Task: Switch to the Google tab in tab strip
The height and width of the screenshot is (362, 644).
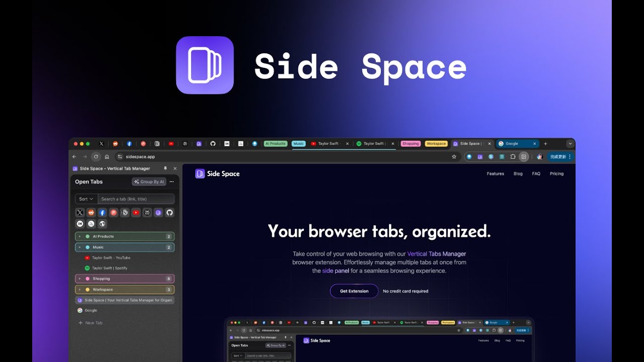Action: point(517,143)
